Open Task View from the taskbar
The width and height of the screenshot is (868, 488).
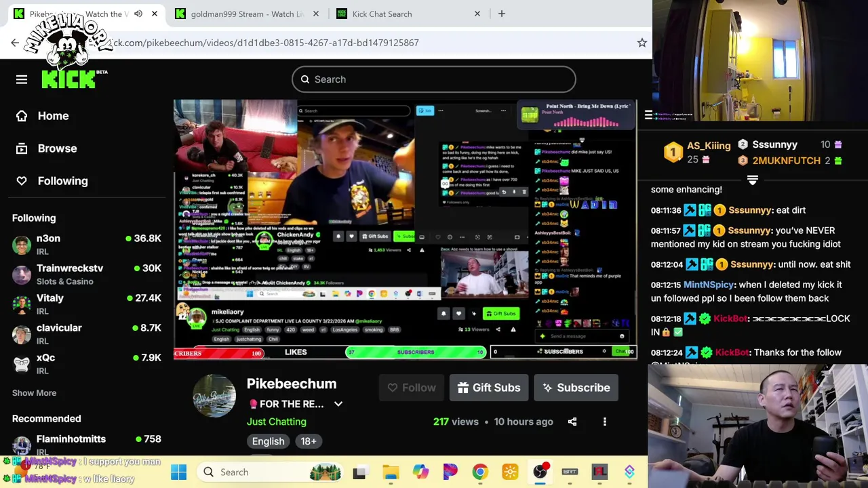360,472
